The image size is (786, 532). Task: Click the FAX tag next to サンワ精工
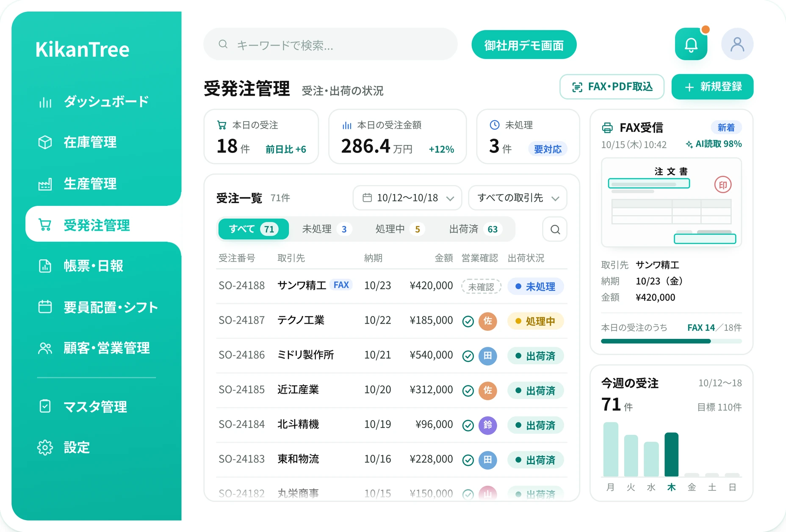point(341,285)
